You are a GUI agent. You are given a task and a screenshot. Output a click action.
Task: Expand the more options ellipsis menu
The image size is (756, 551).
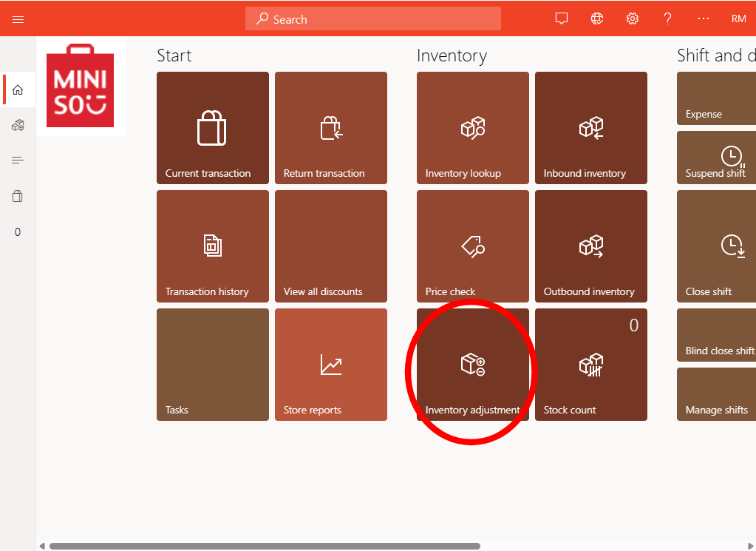pos(703,19)
